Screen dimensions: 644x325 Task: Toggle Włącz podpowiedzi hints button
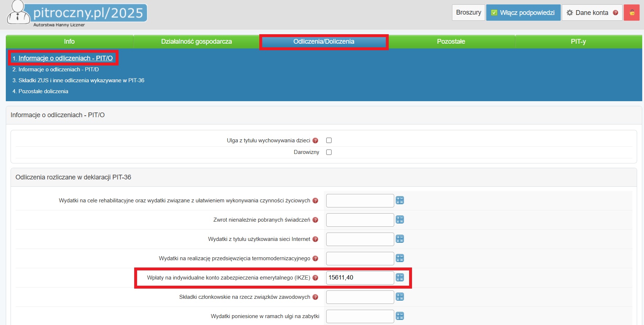[523, 12]
